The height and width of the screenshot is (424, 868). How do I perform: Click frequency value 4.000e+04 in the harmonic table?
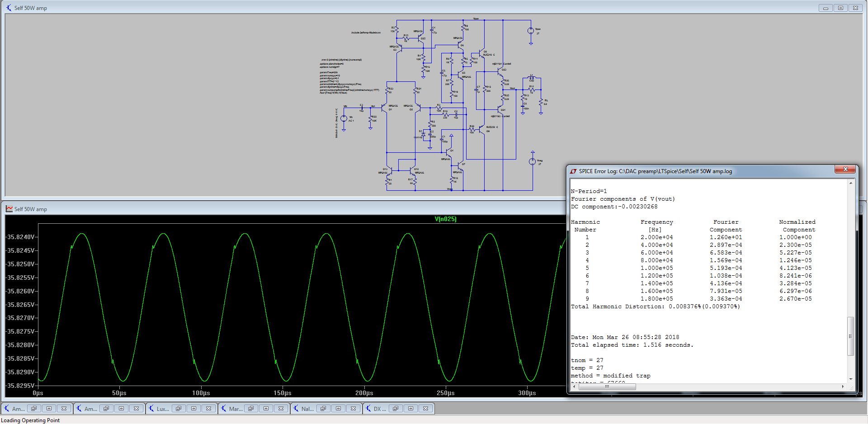click(x=656, y=245)
